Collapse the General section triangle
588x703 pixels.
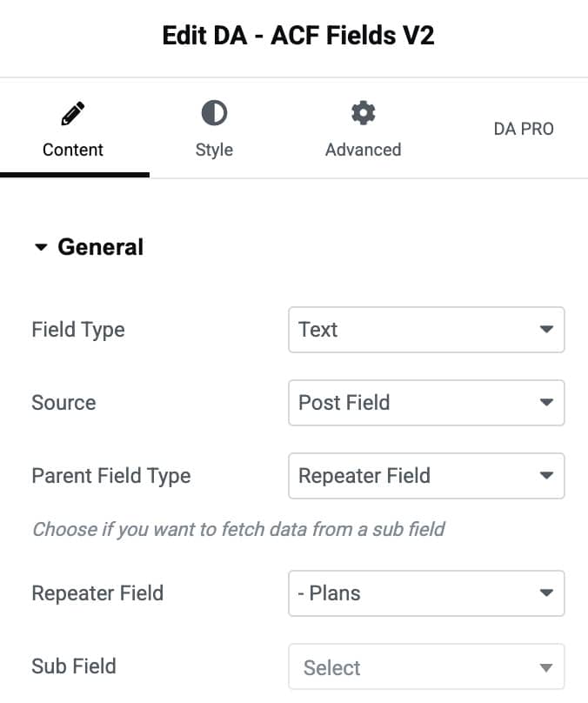[x=41, y=247]
